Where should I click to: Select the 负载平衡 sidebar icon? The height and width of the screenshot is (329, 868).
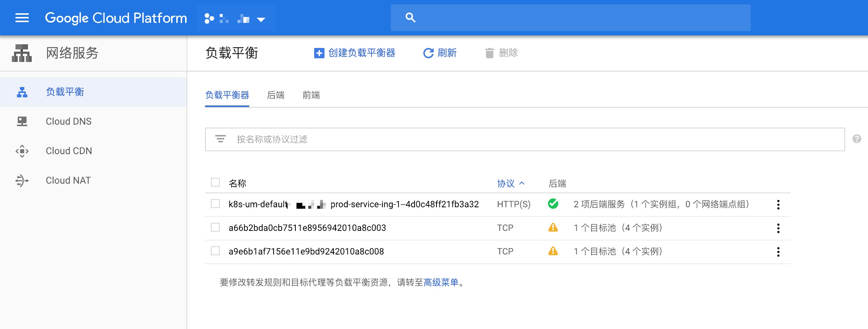[x=22, y=92]
